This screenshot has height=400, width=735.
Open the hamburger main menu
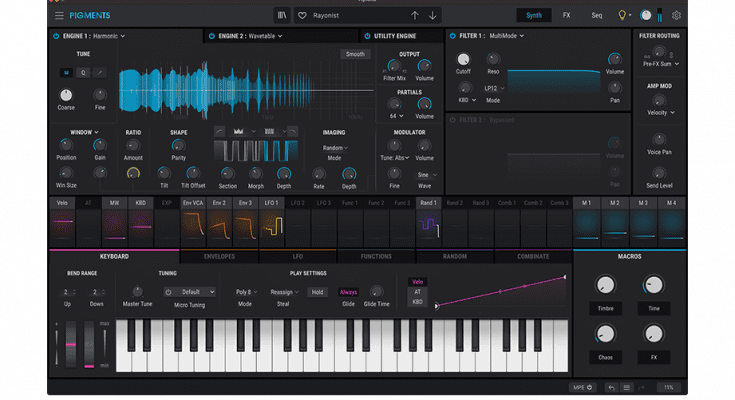(x=59, y=16)
